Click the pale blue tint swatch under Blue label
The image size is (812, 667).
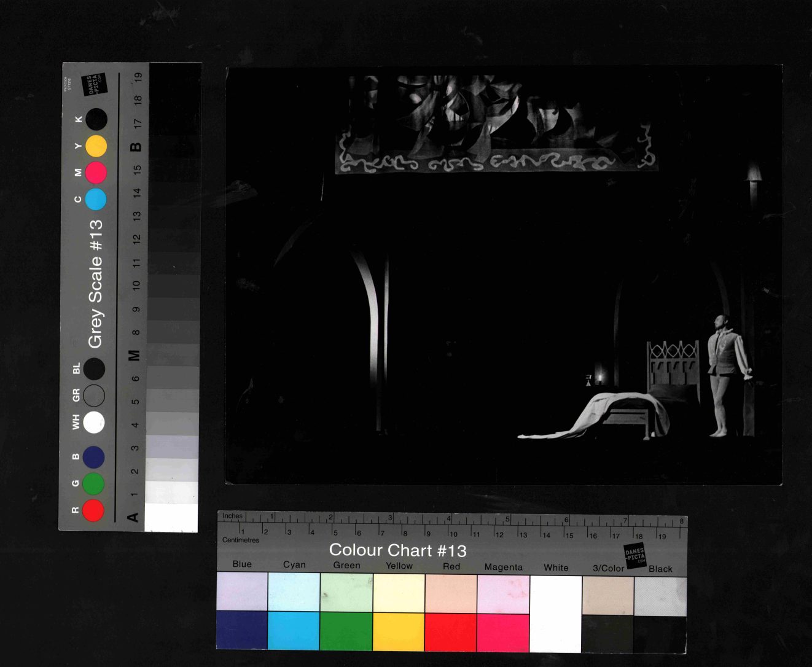click(x=242, y=591)
